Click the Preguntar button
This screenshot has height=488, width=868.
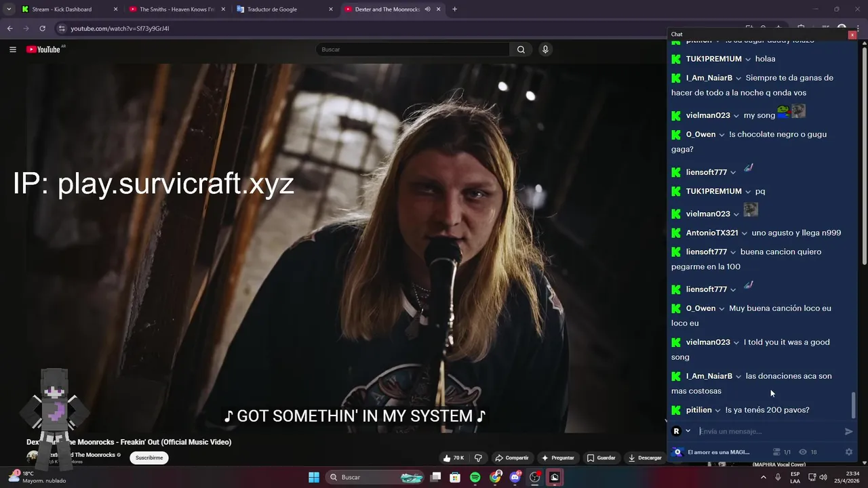[x=558, y=457]
